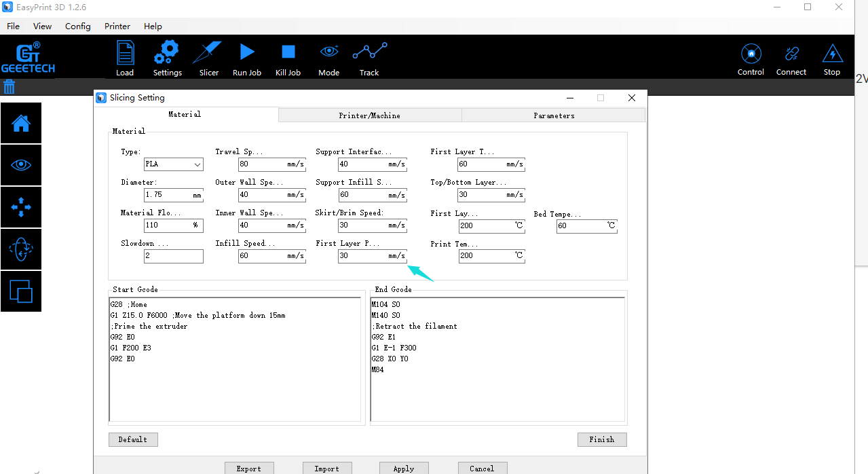Minimize the EasyPrint 3D main window

(x=777, y=7)
